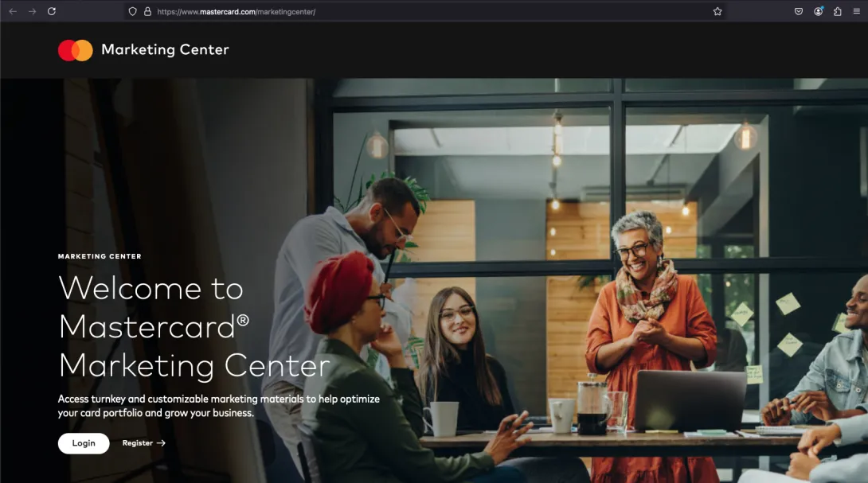Open the Firefox account icon
Screen dimensions: 868x483
[x=818, y=12]
